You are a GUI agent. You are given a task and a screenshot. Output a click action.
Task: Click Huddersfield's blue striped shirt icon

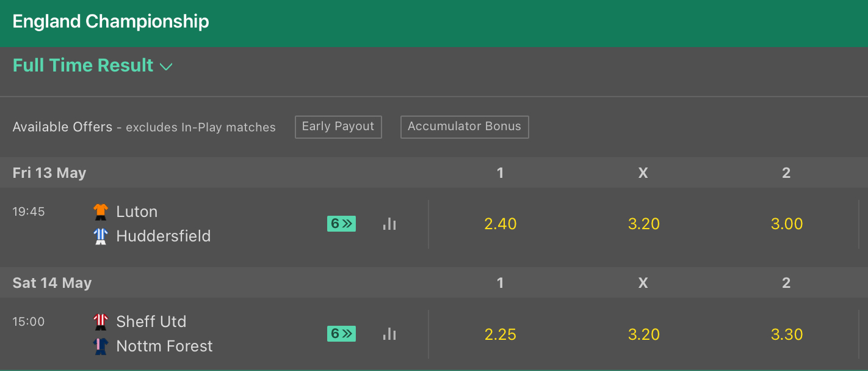pos(100,236)
